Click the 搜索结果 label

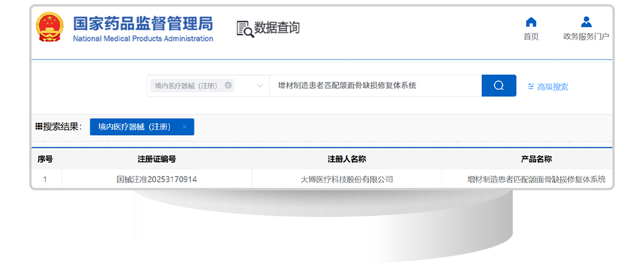pyautogui.click(x=63, y=126)
